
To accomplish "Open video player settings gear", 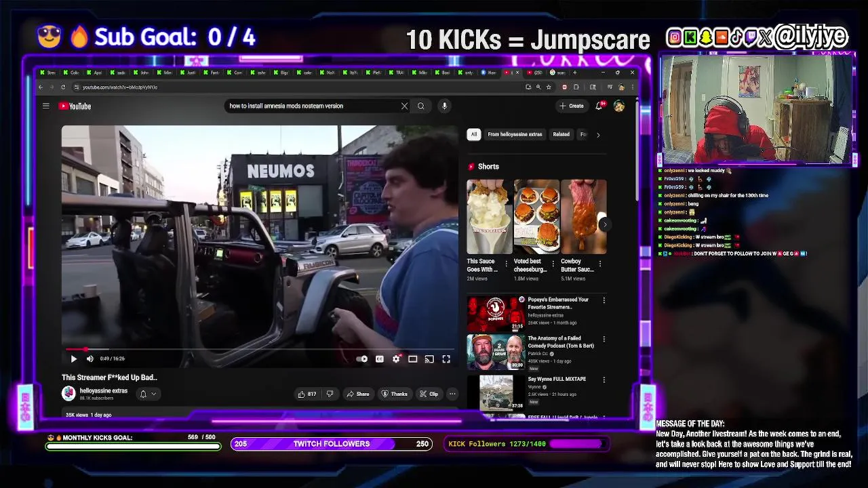I will [x=396, y=359].
